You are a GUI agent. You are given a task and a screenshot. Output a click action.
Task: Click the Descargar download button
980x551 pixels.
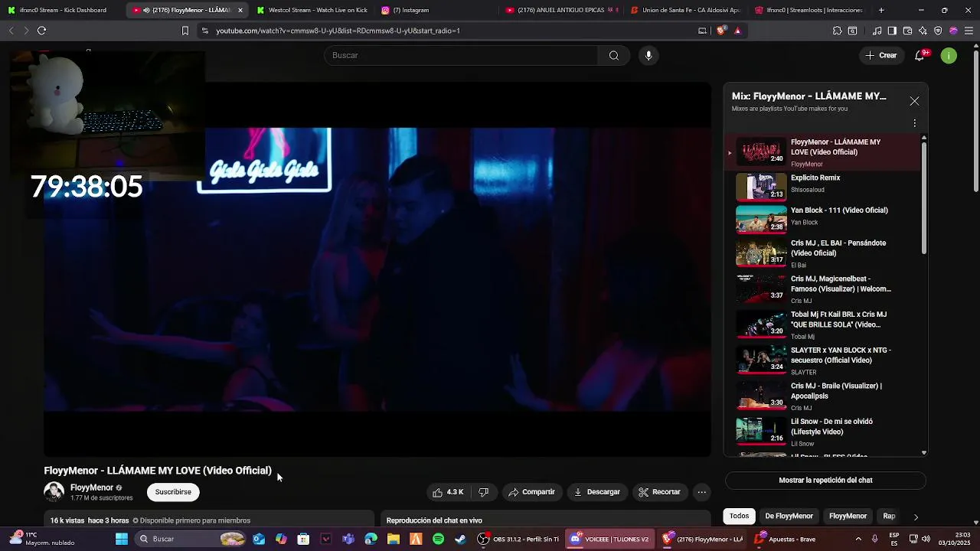(x=597, y=492)
